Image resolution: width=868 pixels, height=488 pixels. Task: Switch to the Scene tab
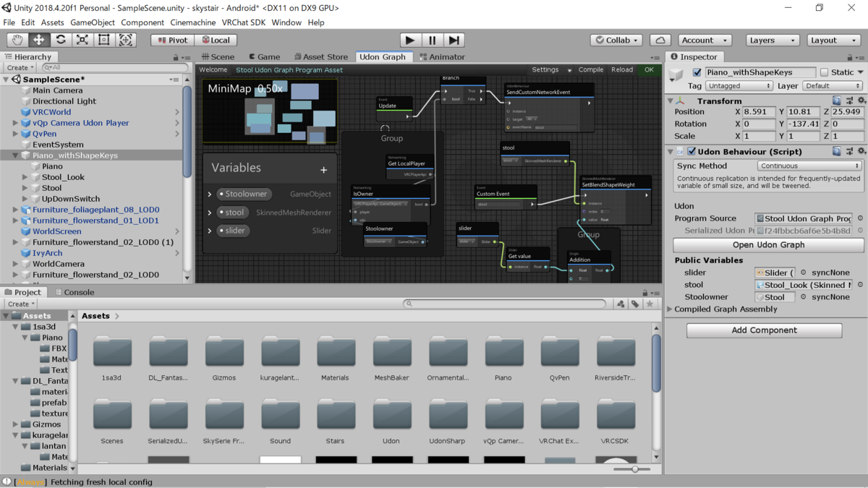click(218, 56)
